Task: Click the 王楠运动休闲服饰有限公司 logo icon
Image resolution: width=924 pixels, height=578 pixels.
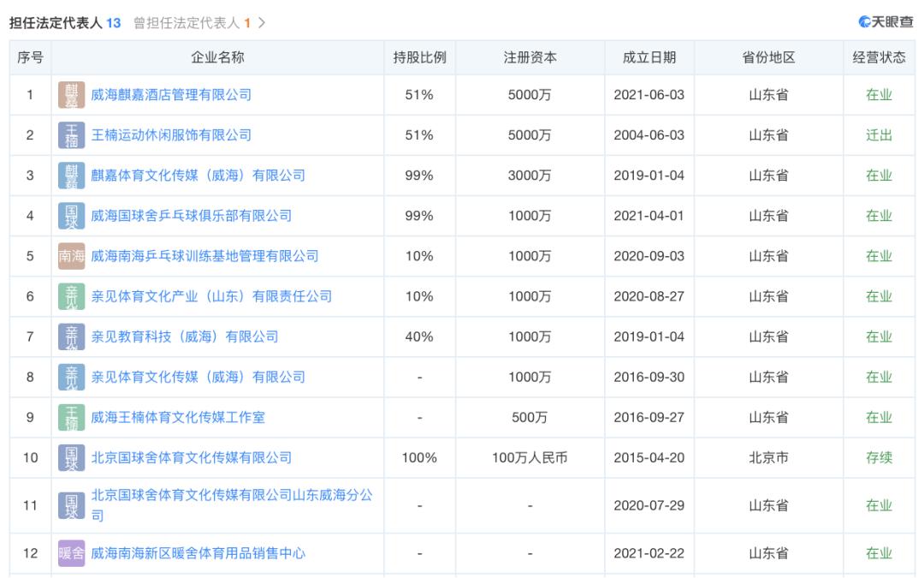Action: 72,135
